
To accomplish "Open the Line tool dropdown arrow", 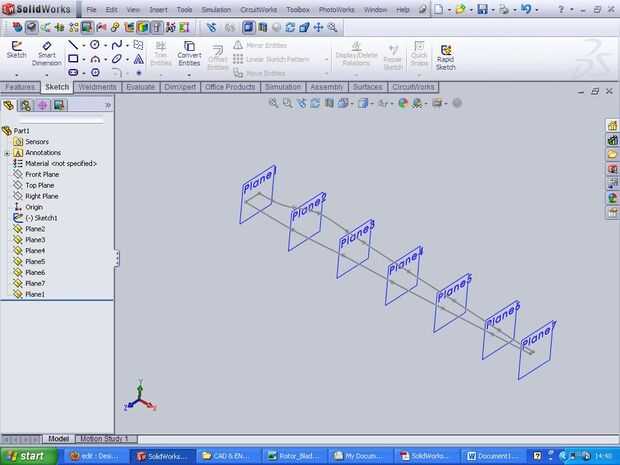I will point(83,45).
